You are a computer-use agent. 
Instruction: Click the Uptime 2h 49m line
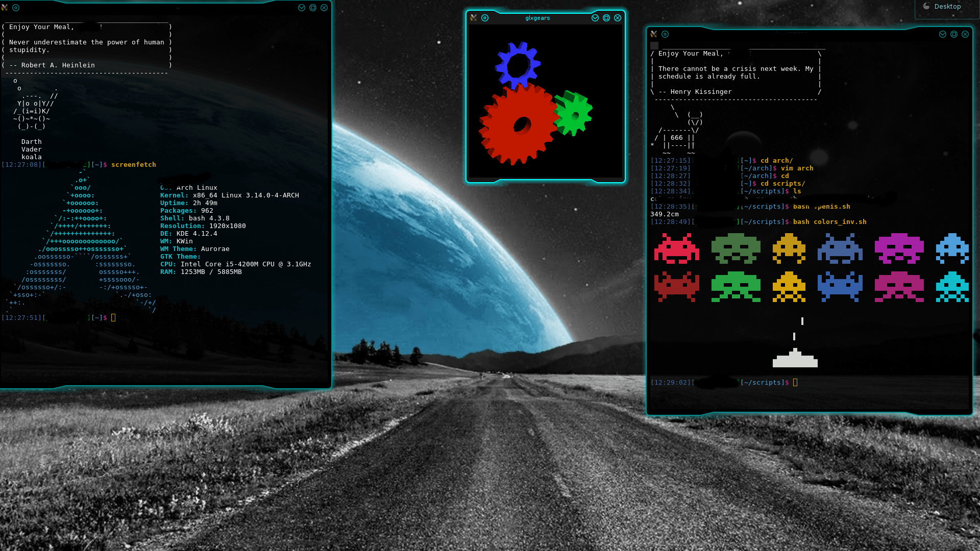[189, 203]
